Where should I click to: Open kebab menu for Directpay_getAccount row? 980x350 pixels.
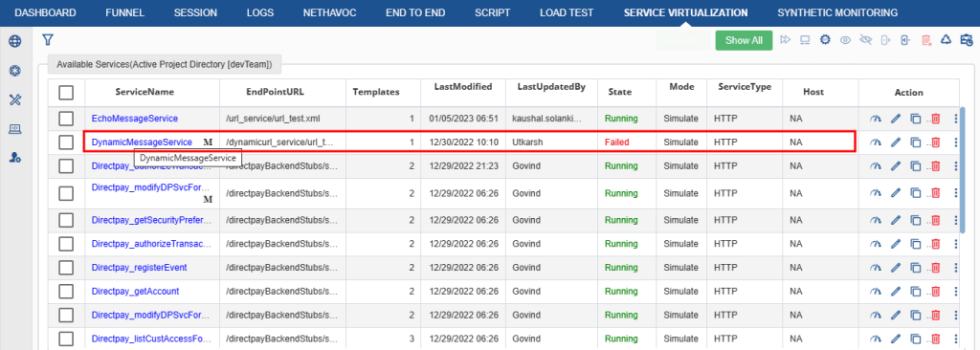(x=956, y=292)
